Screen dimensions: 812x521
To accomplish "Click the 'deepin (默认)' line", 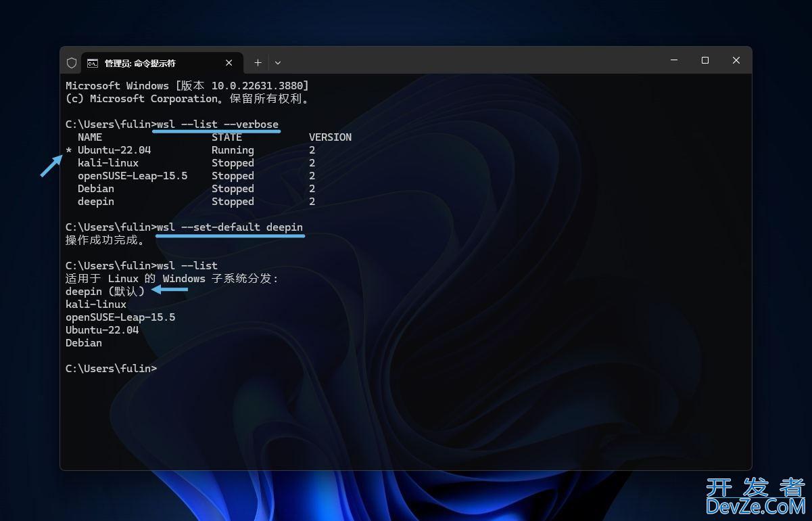I will (x=105, y=292).
